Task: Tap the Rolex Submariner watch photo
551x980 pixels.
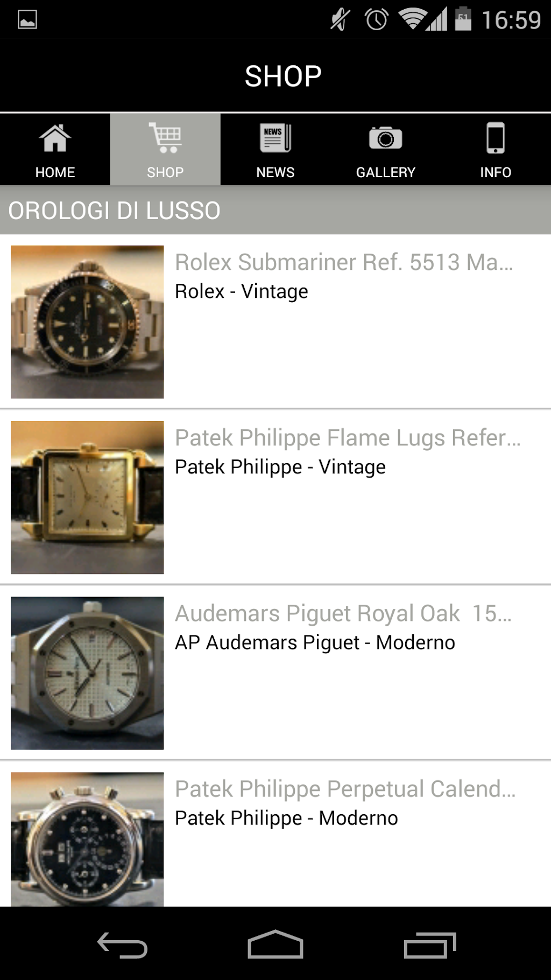Action: coord(87,322)
